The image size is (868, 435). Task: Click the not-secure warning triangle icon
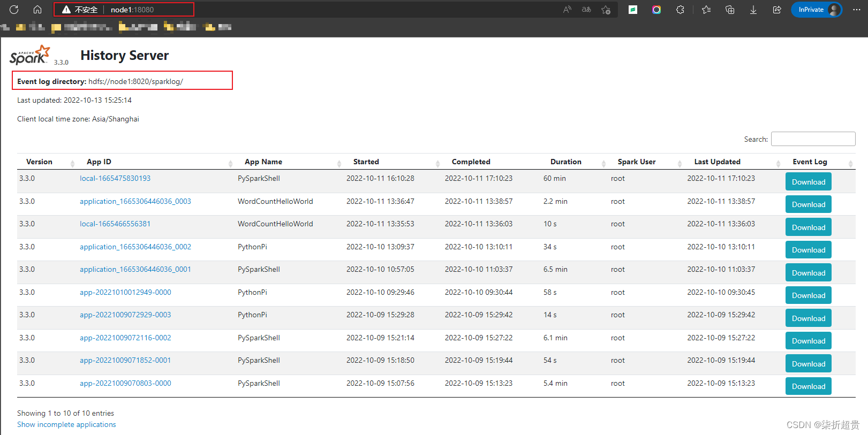coord(66,10)
